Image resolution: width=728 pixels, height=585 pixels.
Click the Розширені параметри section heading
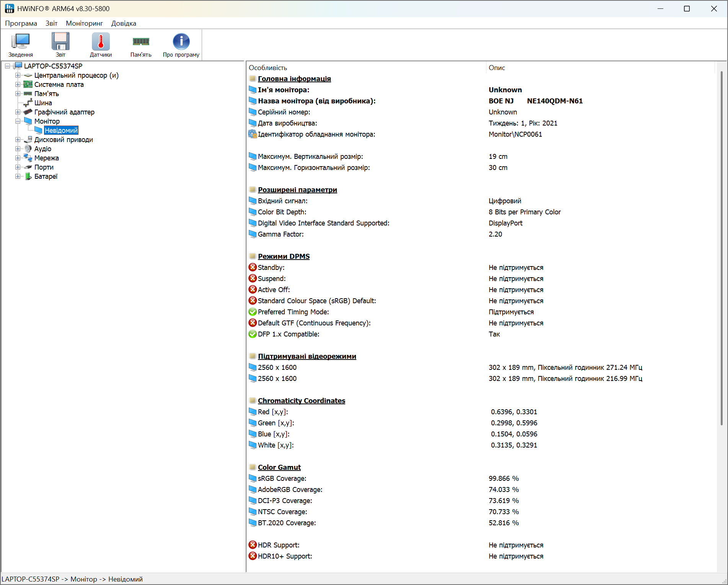(x=297, y=190)
